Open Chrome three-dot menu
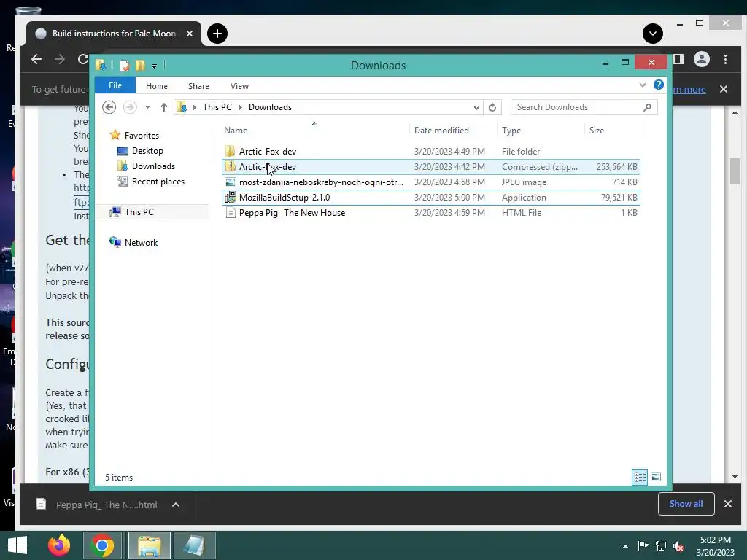This screenshot has width=747, height=560. [725, 59]
